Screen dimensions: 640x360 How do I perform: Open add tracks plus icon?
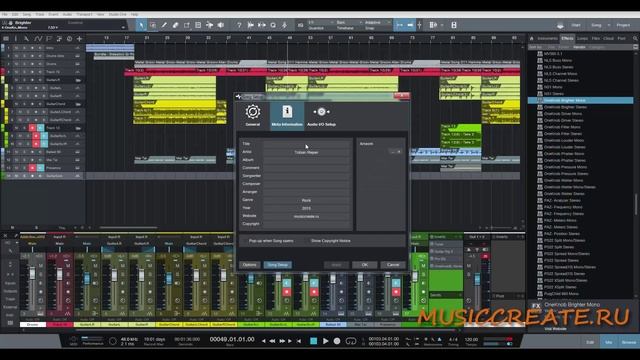pos(79,39)
